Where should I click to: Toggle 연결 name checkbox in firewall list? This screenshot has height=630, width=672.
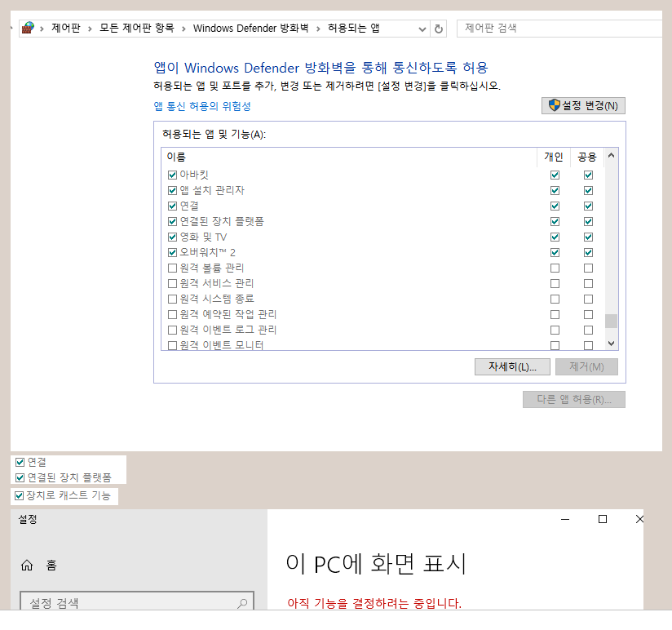(172, 206)
